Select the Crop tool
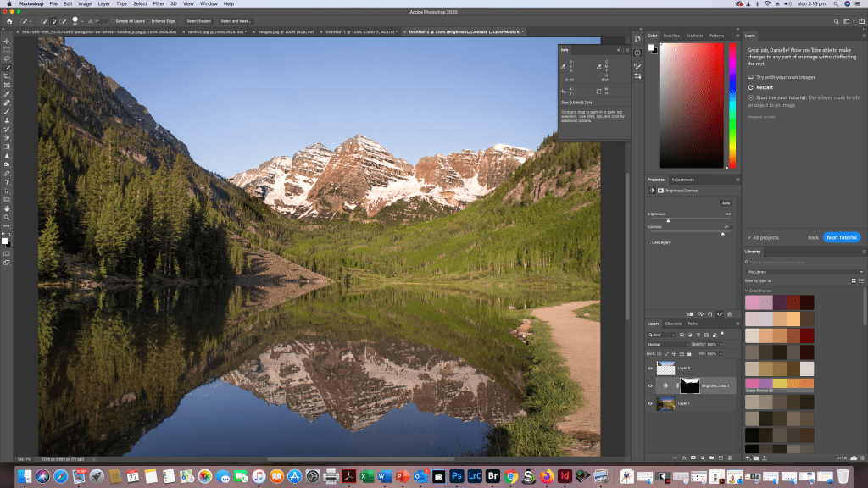This screenshot has width=868, height=488. point(7,76)
